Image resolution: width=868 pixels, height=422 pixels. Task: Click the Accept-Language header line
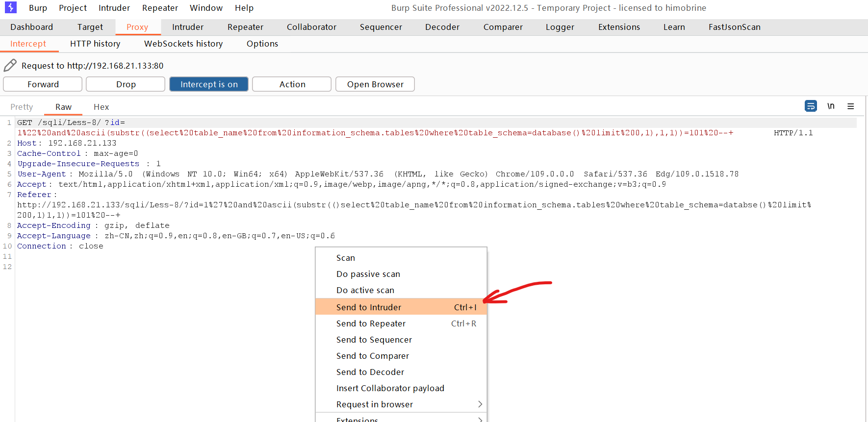click(x=176, y=236)
